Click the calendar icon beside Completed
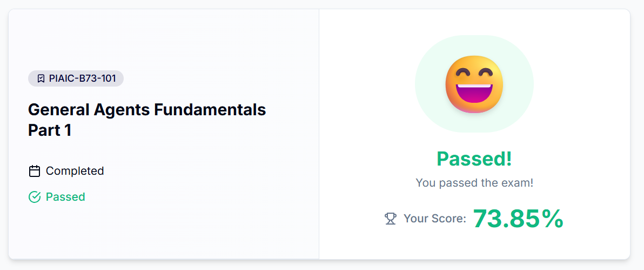The height and width of the screenshot is (270, 644). point(35,171)
